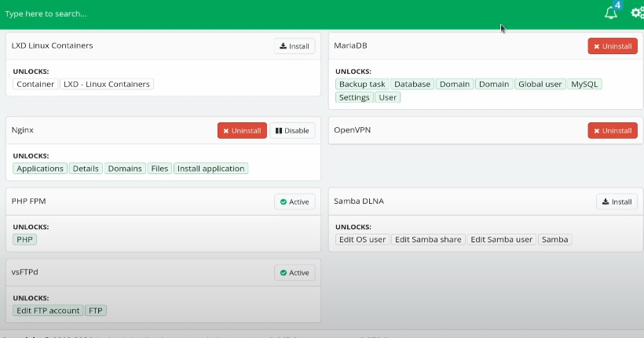
Task: Open the Edit Samba share tag
Action: 428,239
